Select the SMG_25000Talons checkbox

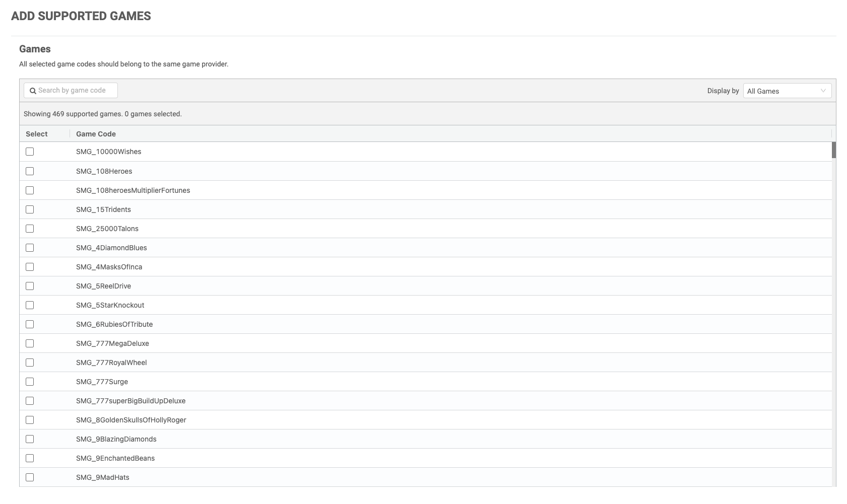pos(30,229)
